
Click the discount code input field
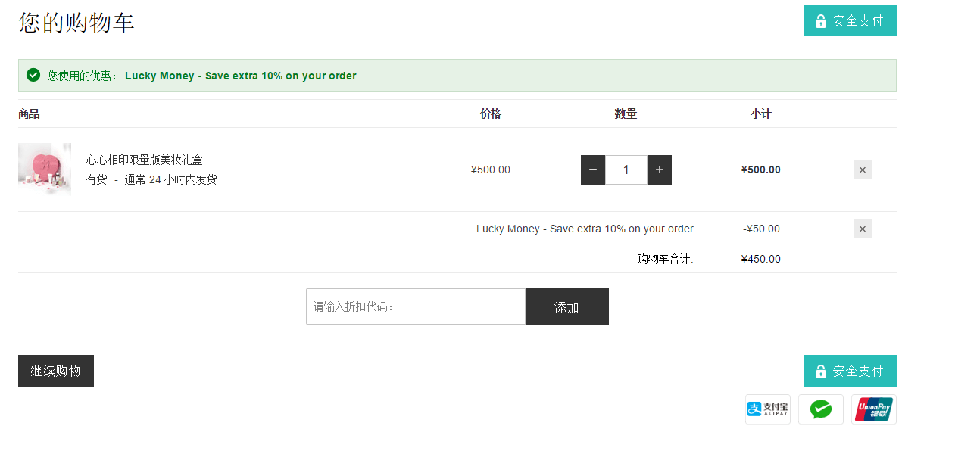pos(416,306)
